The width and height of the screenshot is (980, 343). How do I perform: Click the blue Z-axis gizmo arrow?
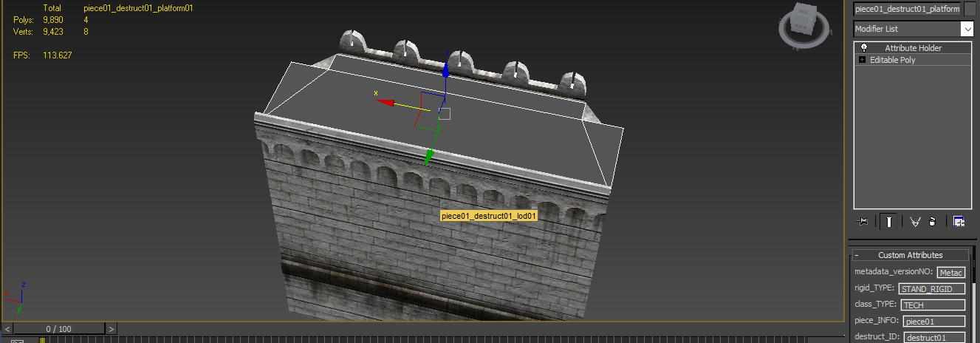[x=445, y=69]
